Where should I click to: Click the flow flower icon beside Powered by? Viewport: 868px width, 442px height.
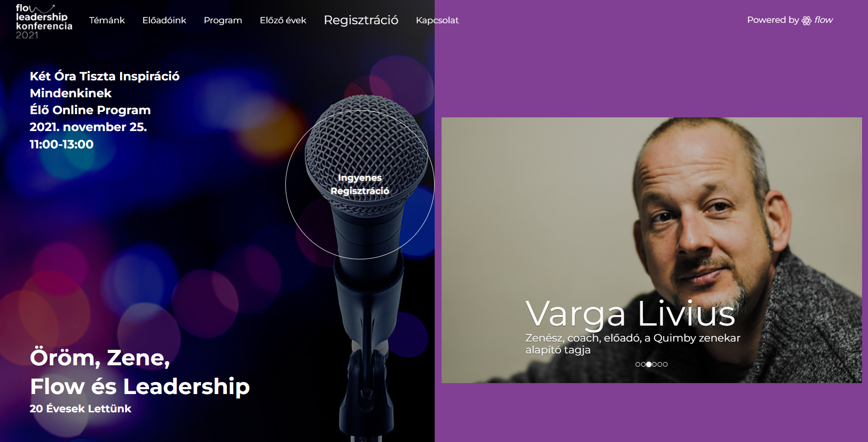807,21
